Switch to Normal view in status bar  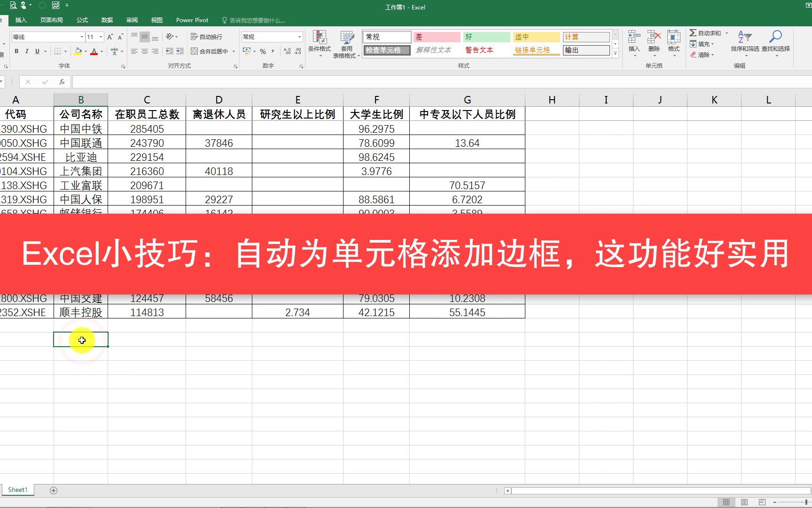(726, 502)
